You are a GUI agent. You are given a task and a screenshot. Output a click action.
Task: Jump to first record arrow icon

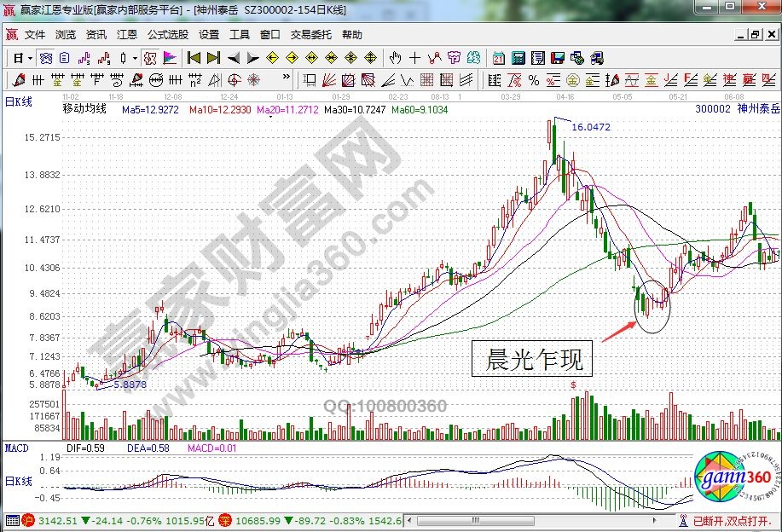(194, 58)
